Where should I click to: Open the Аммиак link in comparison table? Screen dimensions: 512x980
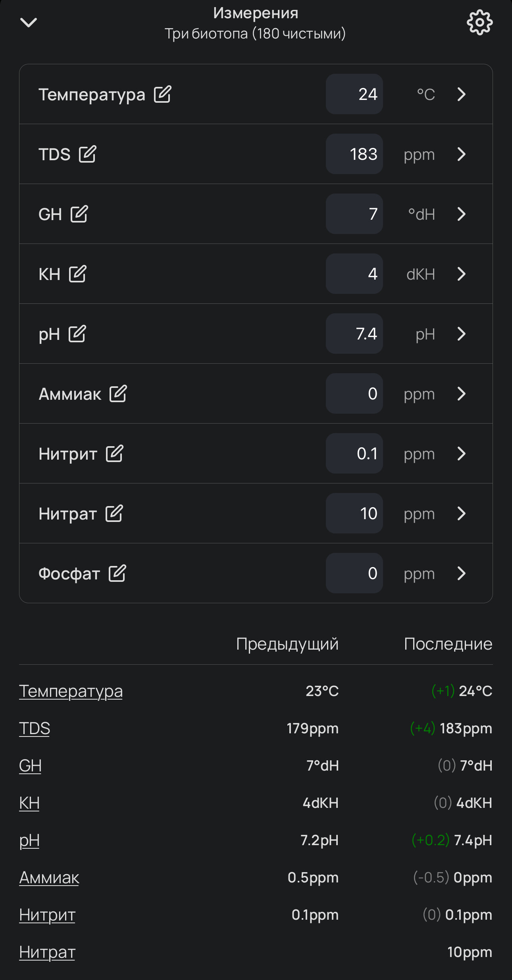(49, 878)
